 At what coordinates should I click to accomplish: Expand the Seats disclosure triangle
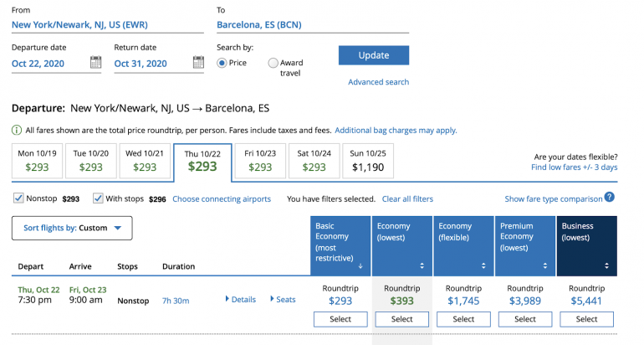pyautogui.click(x=282, y=300)
